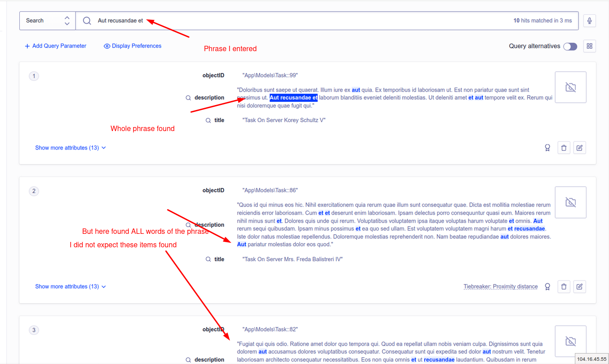Open Display Preferences
This screenshot has height=364, width=609.
tap(132, 46)
